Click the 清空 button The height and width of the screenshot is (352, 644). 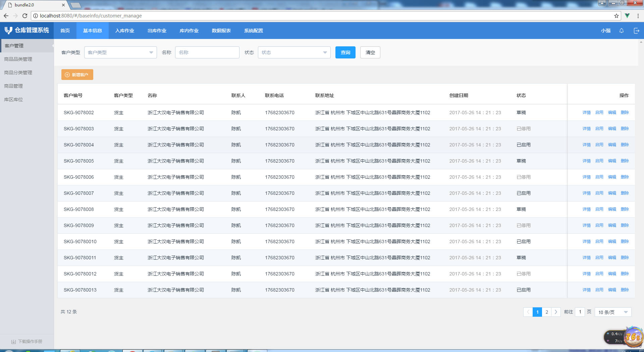point(370,52)
